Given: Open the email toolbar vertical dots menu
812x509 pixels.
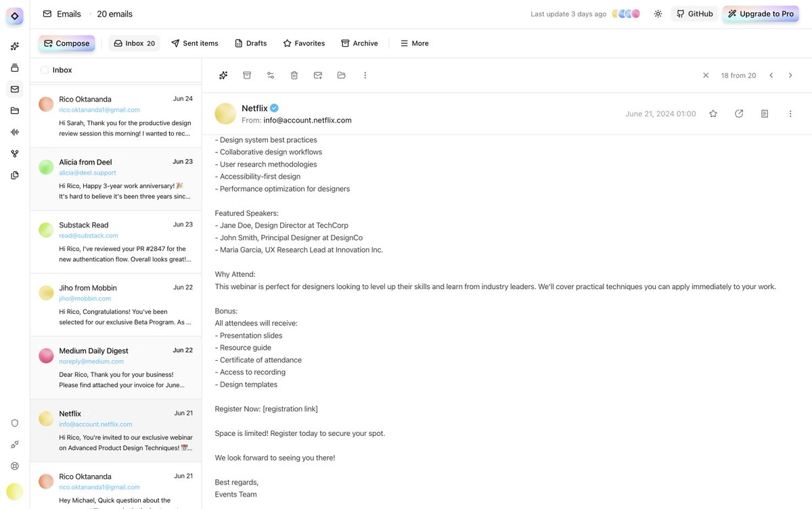Looking at the screenshot, I should click(x=365, y=75).
